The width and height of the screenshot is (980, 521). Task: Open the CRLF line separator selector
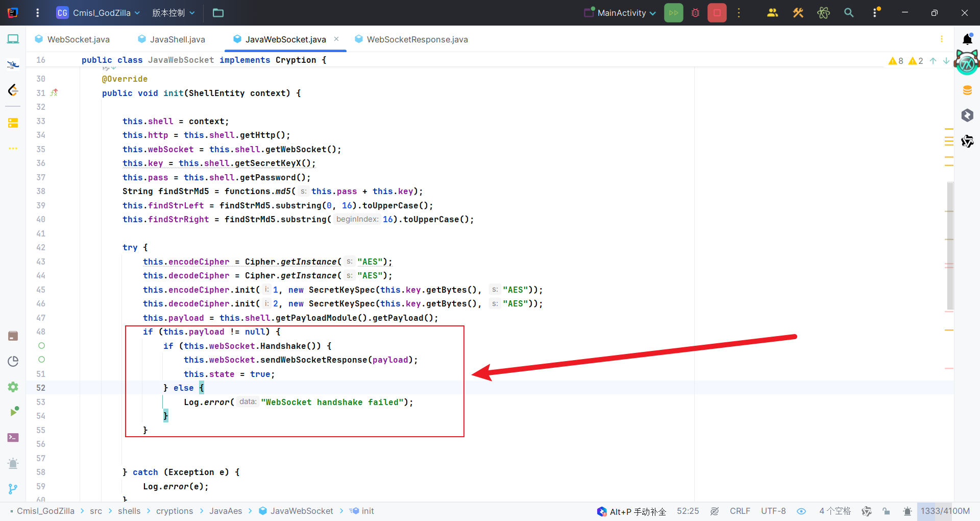(740, 511)
